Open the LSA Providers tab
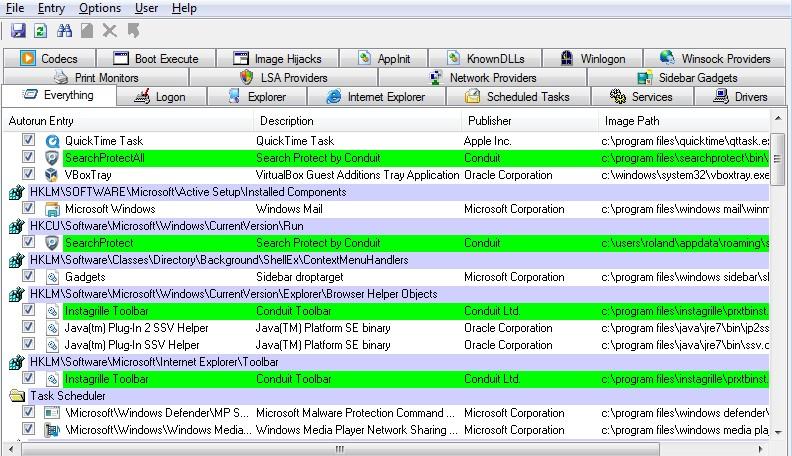792x456 pixels. [283, 78]
